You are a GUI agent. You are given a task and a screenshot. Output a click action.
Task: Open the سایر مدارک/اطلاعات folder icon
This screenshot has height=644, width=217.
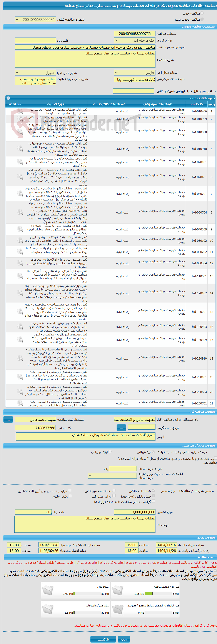[x=48, y=609]
